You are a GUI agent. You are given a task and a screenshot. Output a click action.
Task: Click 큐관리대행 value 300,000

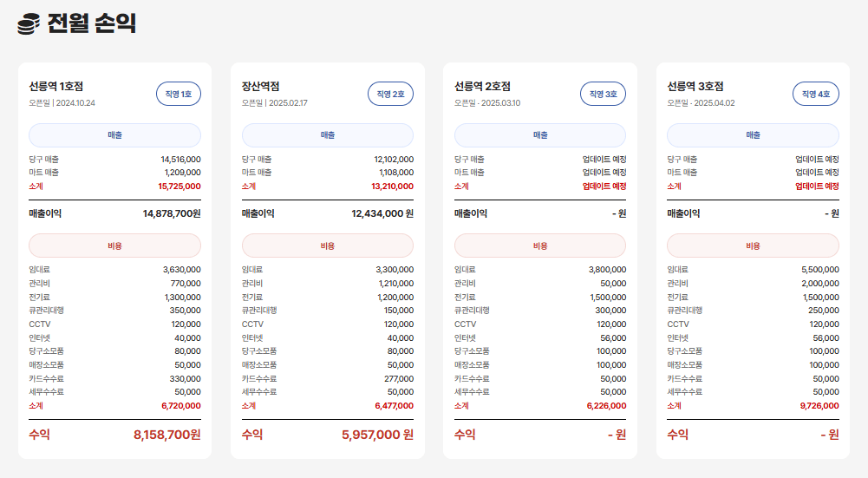(x=610, y=311)
